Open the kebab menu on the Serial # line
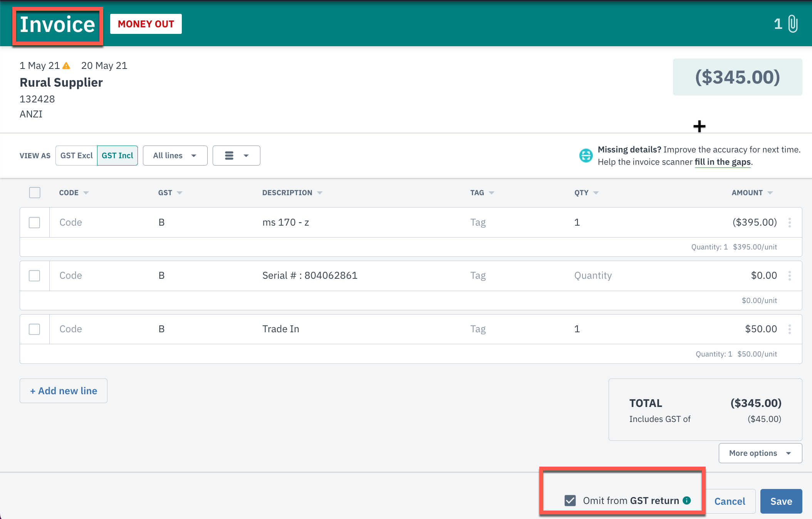This screenshot has height=519, width=812. coord(790,276)
